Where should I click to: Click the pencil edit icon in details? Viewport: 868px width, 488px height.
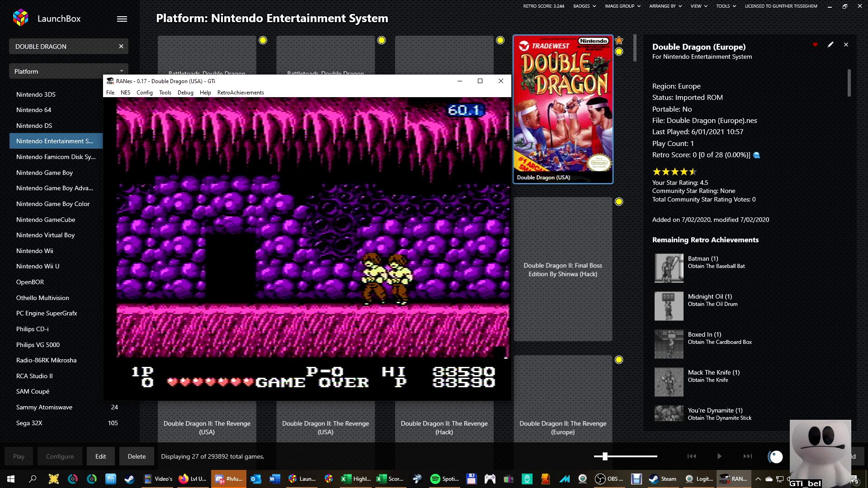[830, 45]
